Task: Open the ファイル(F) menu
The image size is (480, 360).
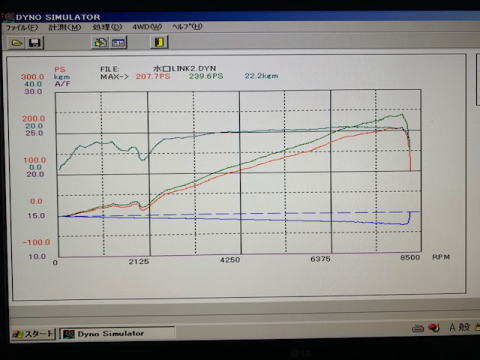Action: (x=22, y=28)
